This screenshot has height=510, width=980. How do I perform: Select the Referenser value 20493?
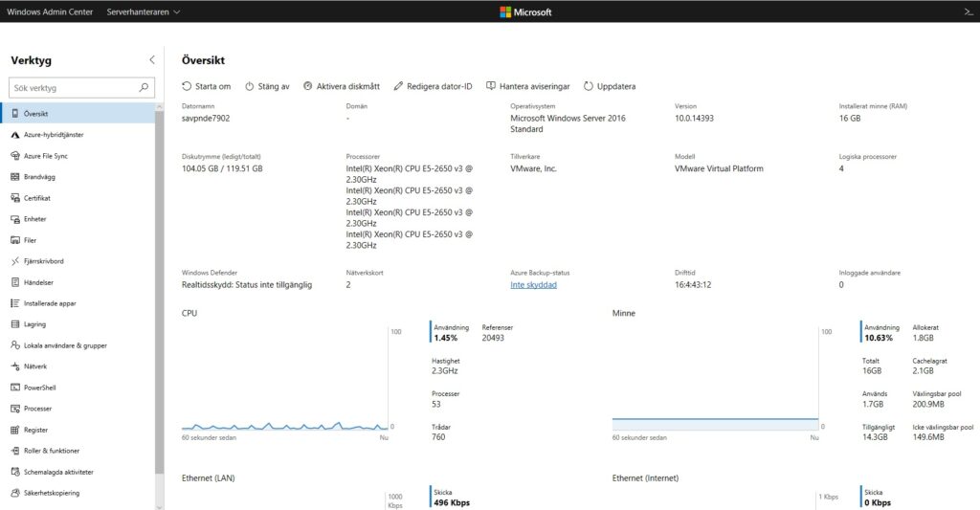493,338
